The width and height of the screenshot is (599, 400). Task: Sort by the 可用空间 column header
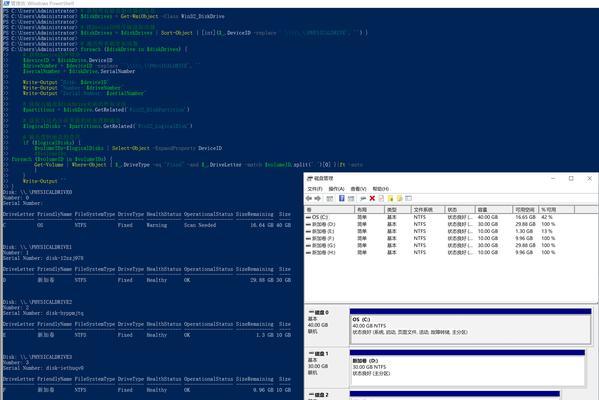click(525, 210)
